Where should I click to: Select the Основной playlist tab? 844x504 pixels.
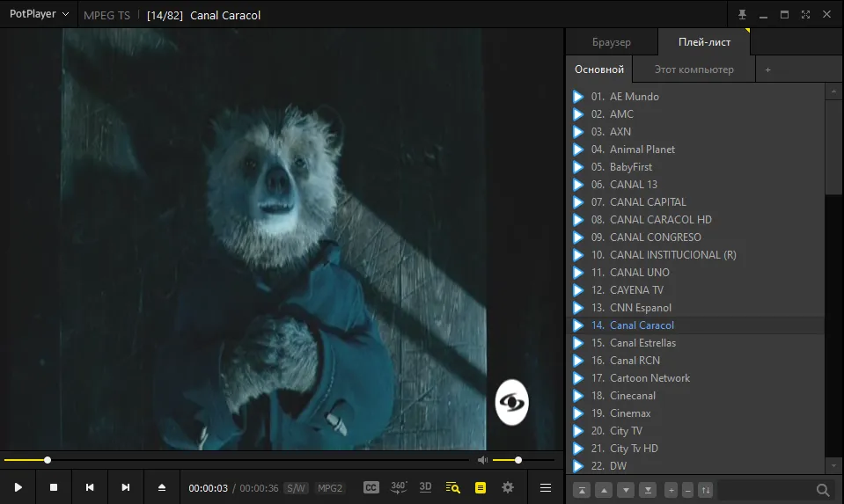(x=599, y=69)
